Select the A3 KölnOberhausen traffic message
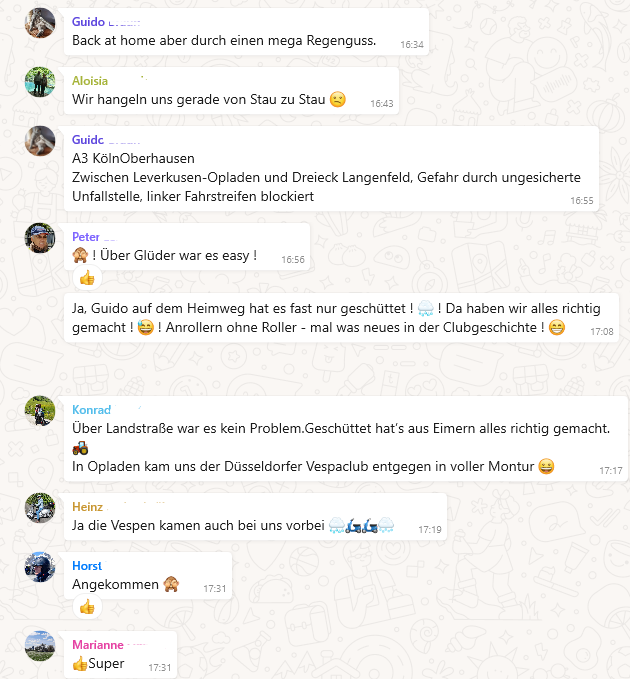Image resolution: width=630 pixels, height=679 pixels. 332,169
